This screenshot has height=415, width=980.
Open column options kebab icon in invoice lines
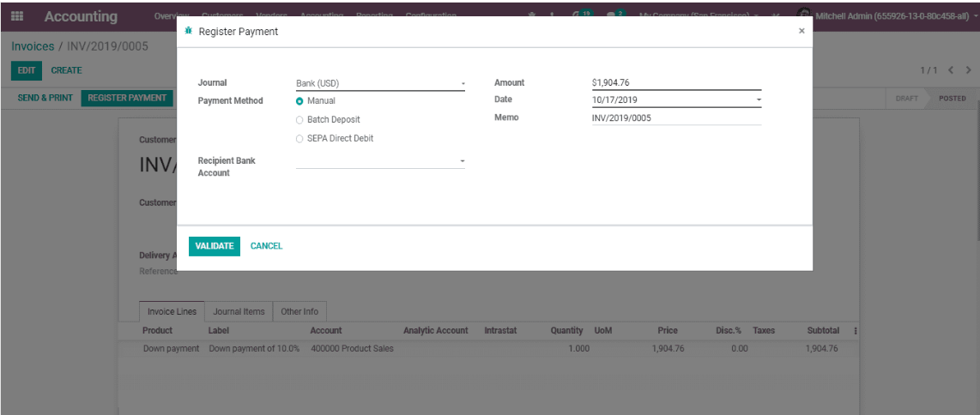856,331
